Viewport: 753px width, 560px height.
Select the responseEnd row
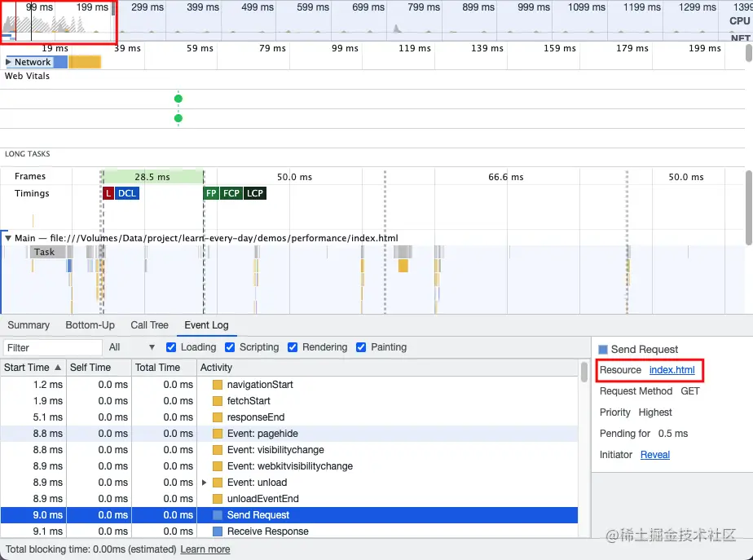289,417
